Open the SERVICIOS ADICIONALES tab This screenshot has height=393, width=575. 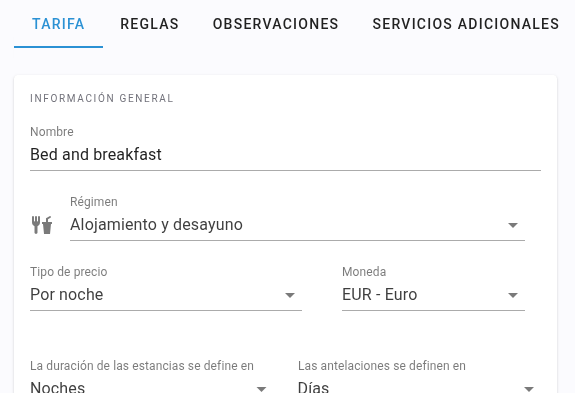pyautogui.click(x=465, y=24)
